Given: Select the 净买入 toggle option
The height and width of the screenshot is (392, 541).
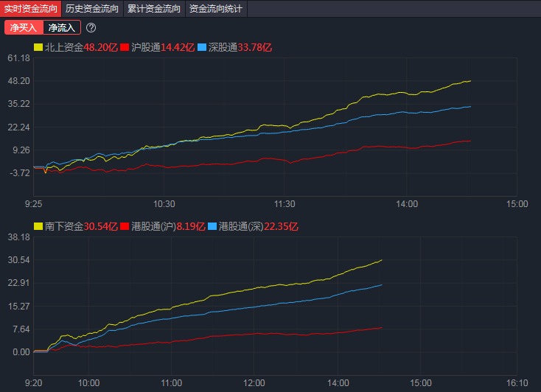Looking at the screenshot, I should pyautogui.click(x=24, y=27).
